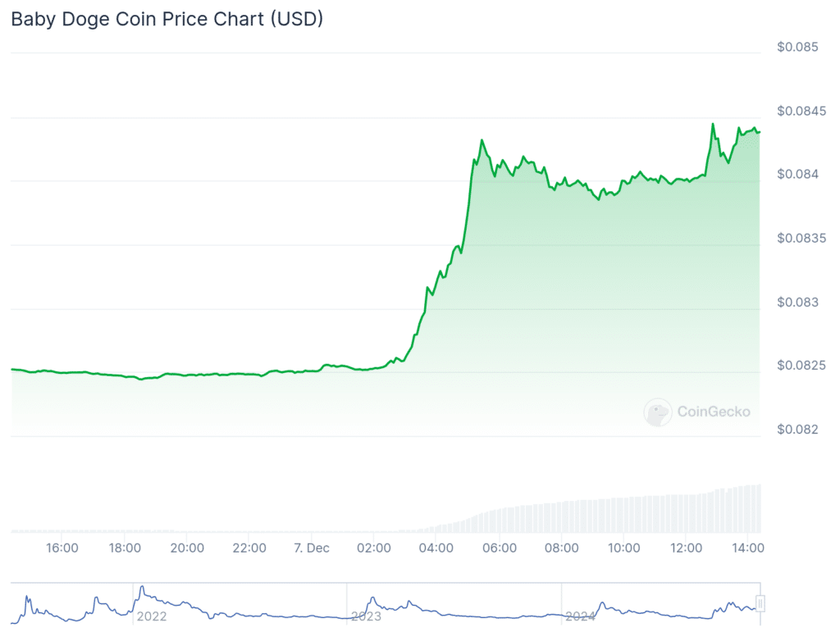Click the 14:00 time axis label
This screenshot has height=641, width=840.
(748, 548)
